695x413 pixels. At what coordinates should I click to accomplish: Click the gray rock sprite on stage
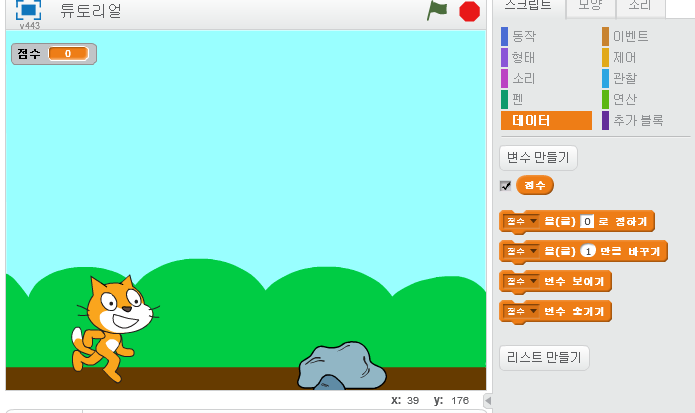341,366
